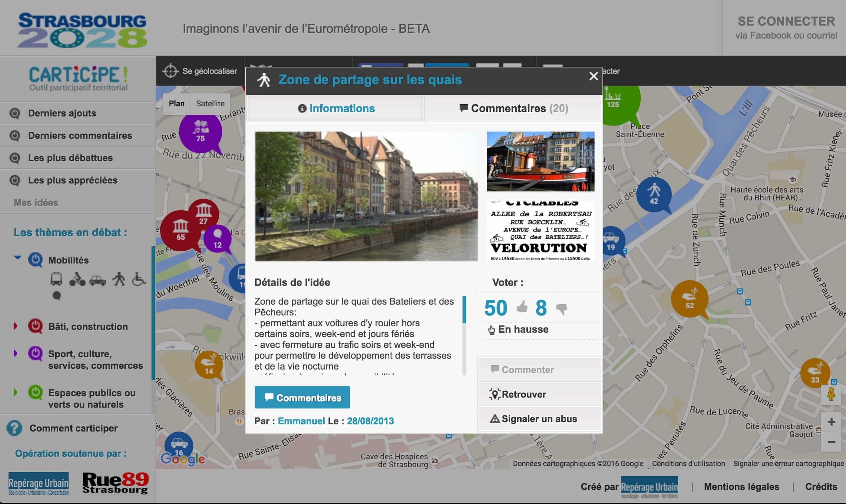Open the pedestrian map marker numbered 42

pyautogui.click(x=654, y=194)
